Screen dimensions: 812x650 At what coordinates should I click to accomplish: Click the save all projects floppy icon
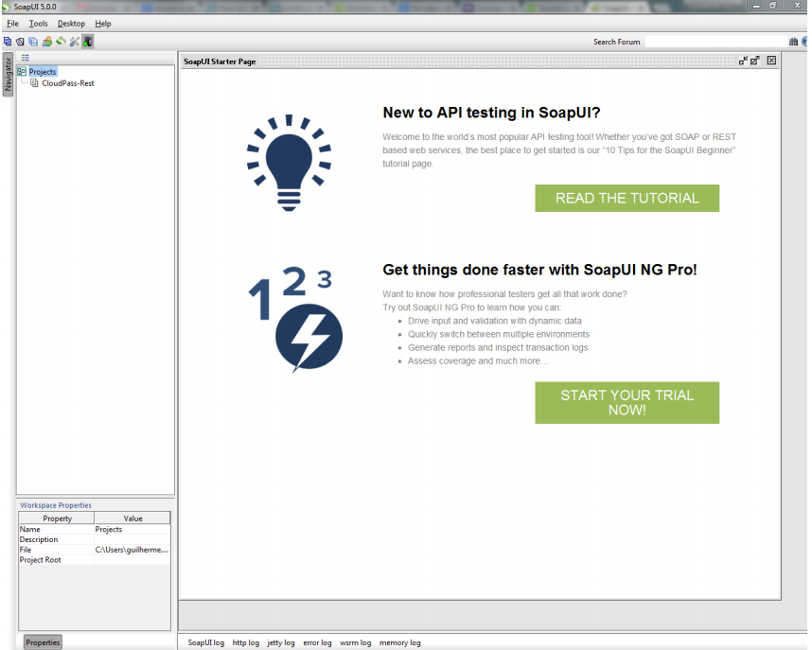coord(33,42)
